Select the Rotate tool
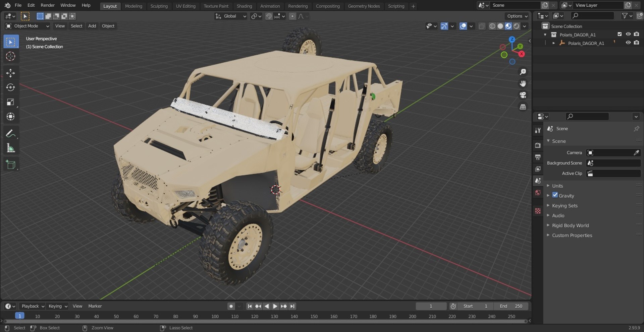Viewport: 644px width, 332px height. [x=11, y=87]
